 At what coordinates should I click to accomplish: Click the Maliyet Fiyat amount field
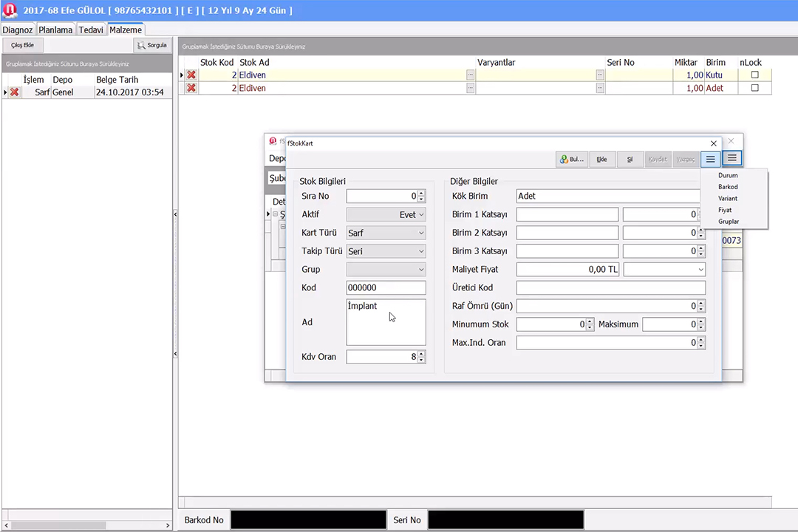coord(567,269)
